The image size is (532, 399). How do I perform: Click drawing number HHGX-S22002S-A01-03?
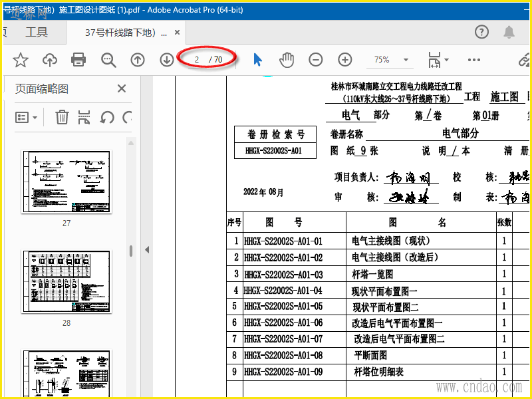click(283, 274)
